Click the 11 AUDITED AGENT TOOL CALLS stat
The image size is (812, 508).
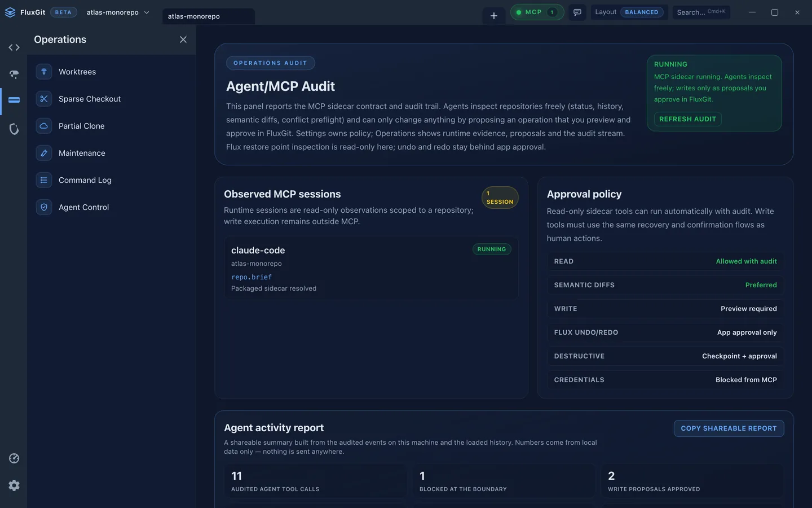(x=315, y=481)
